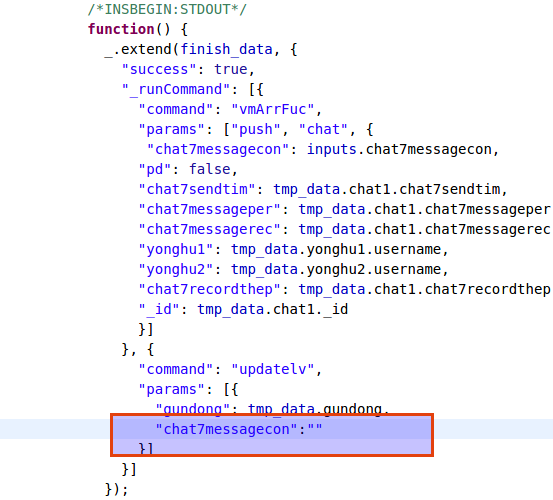Click the "chat7recordthep" key

(209, 289)
